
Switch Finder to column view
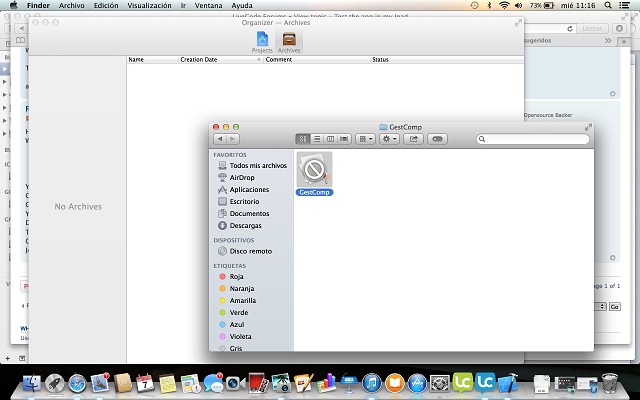point(330,139)
